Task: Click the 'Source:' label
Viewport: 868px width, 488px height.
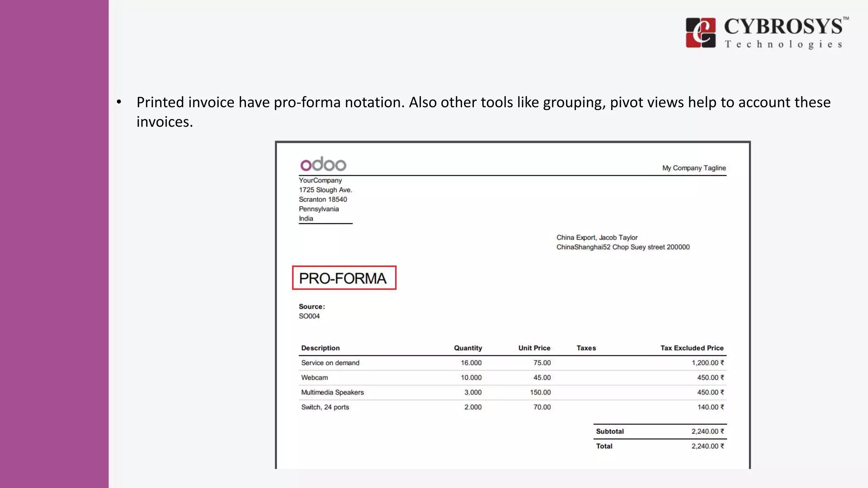Action: (312, 306)
